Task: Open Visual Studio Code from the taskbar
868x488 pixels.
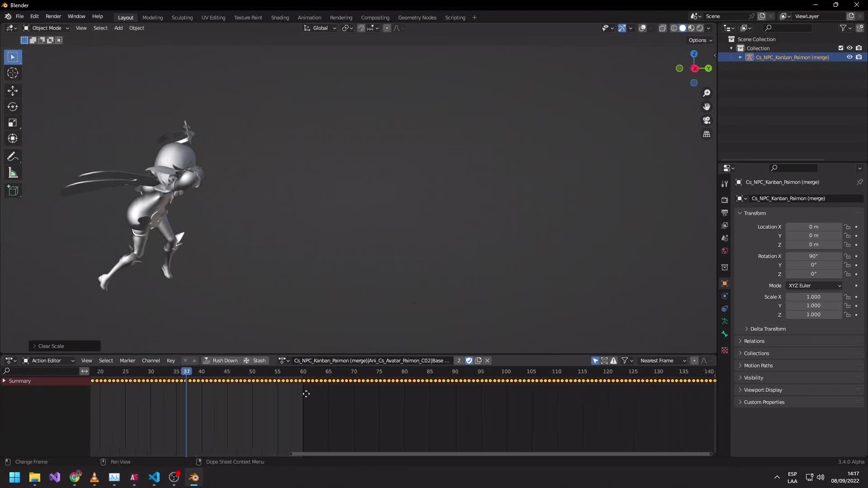Action: click(x=154, y=478)
